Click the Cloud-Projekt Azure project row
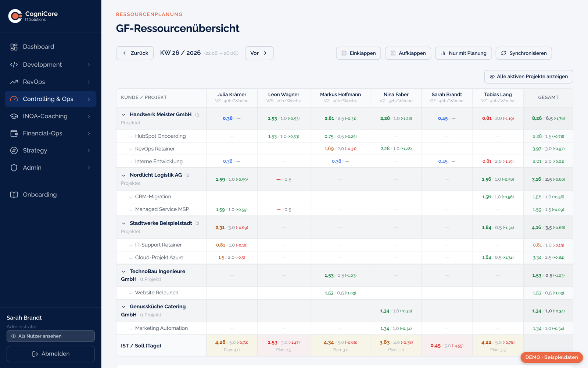This screenshot has width=588, height=368. (344, 258)
